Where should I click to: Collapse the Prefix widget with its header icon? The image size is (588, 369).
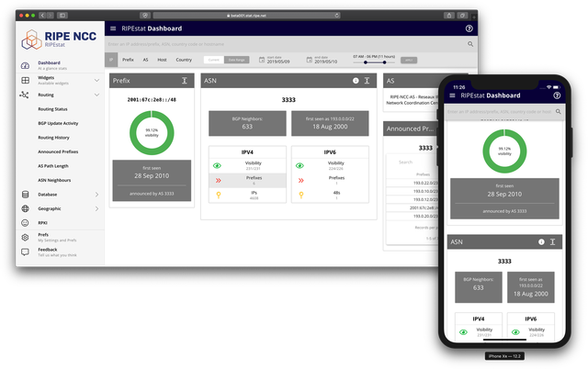pyautogui.click(x=185, y=81)
